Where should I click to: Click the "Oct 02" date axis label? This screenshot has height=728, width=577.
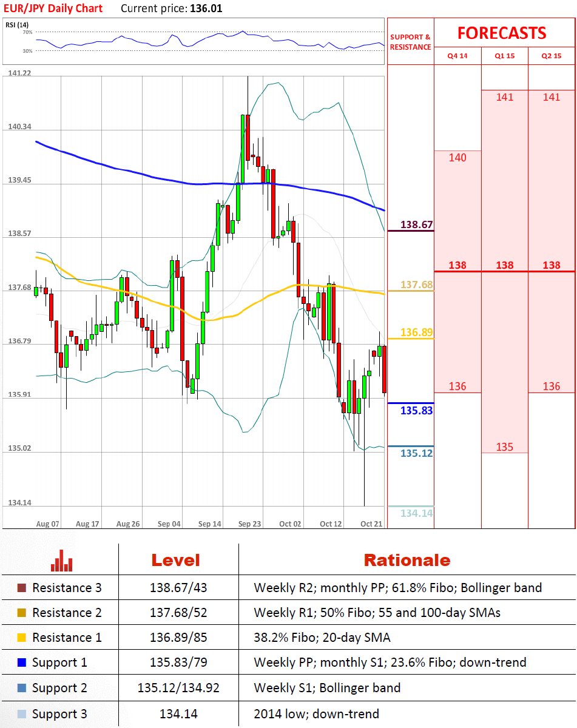pos(290,524)
